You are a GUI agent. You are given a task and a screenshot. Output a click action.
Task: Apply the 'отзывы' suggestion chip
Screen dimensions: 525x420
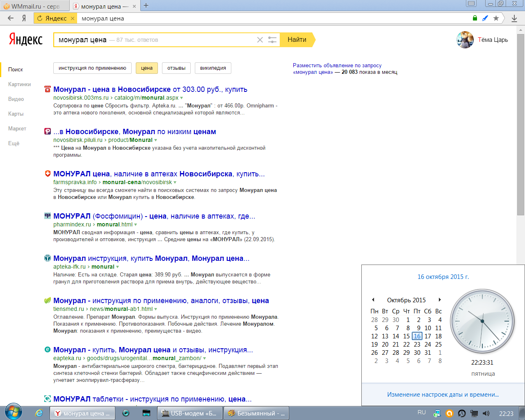pos(176,68)
